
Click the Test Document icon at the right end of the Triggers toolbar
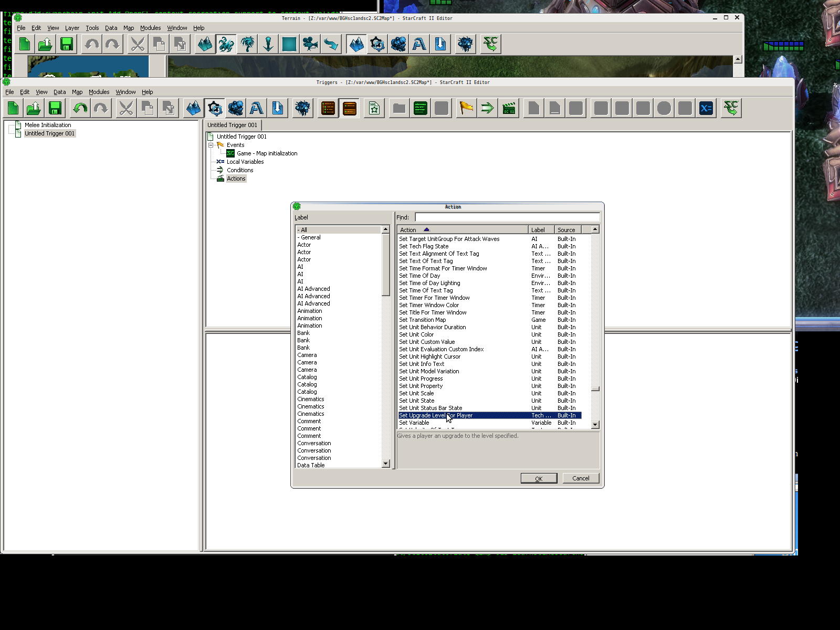coord(731,108)
